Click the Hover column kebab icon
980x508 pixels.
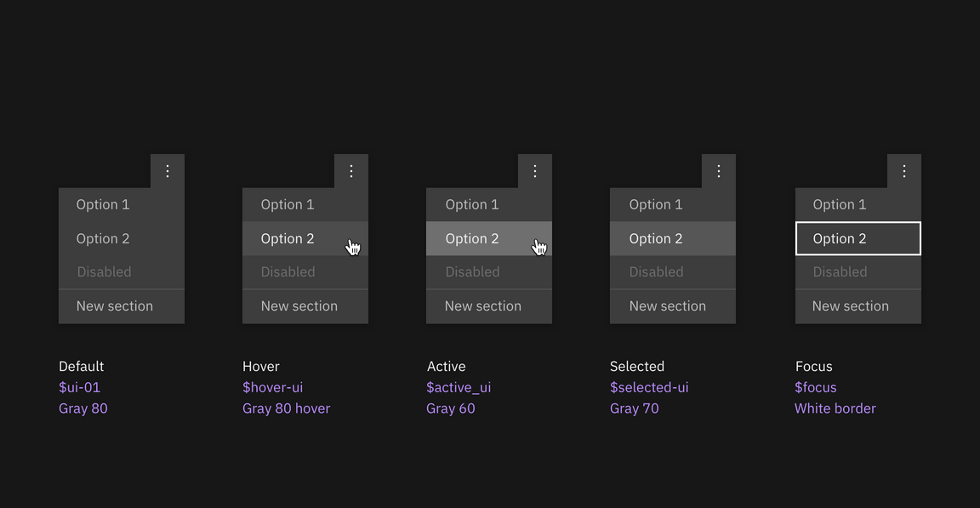pyautogui.click(x=351, y=170)
